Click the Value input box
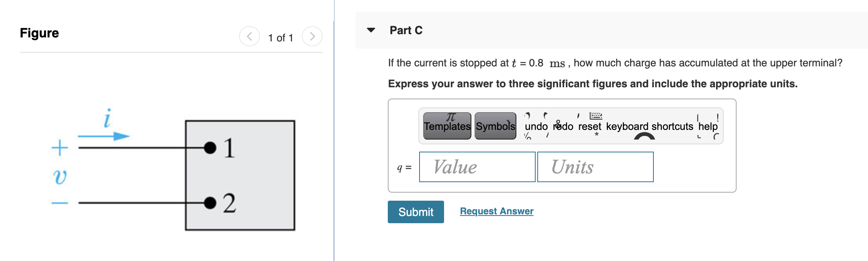868x261 pixels. 477,167
